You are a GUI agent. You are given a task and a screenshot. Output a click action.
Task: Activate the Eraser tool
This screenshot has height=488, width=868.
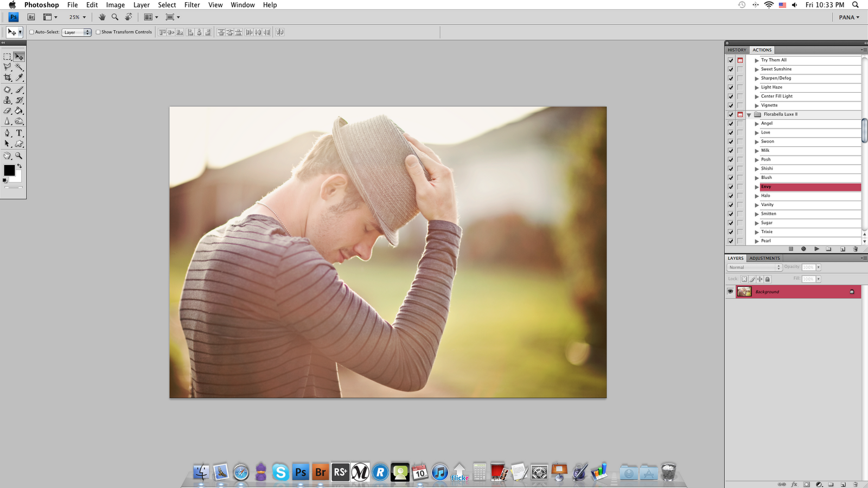coord(8,111)
